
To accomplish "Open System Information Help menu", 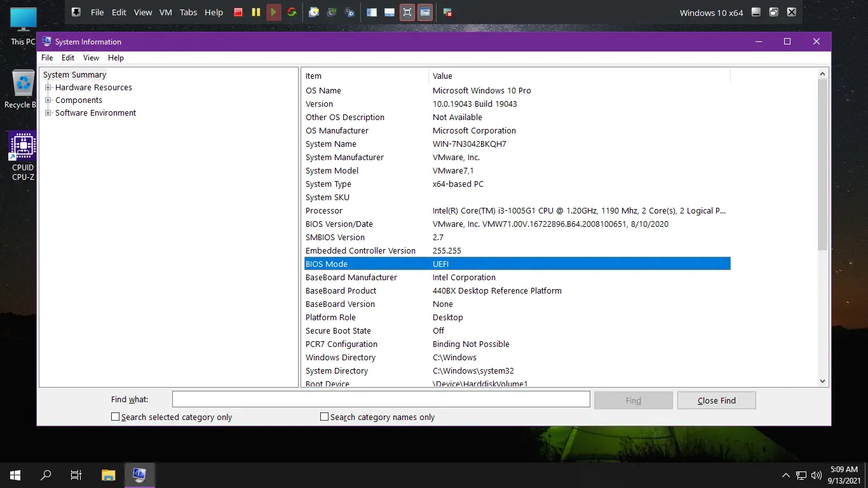I will (x=116, y=58).
